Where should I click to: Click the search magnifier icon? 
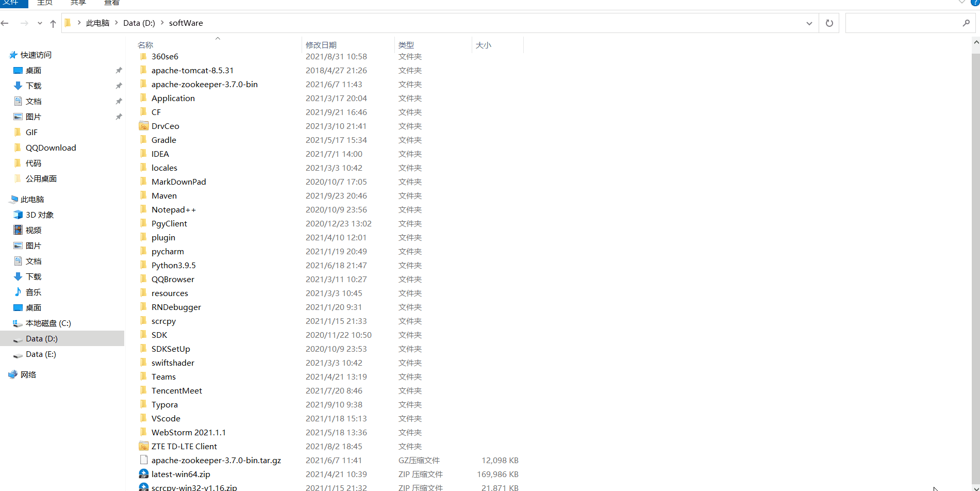(x=966, y=23)
